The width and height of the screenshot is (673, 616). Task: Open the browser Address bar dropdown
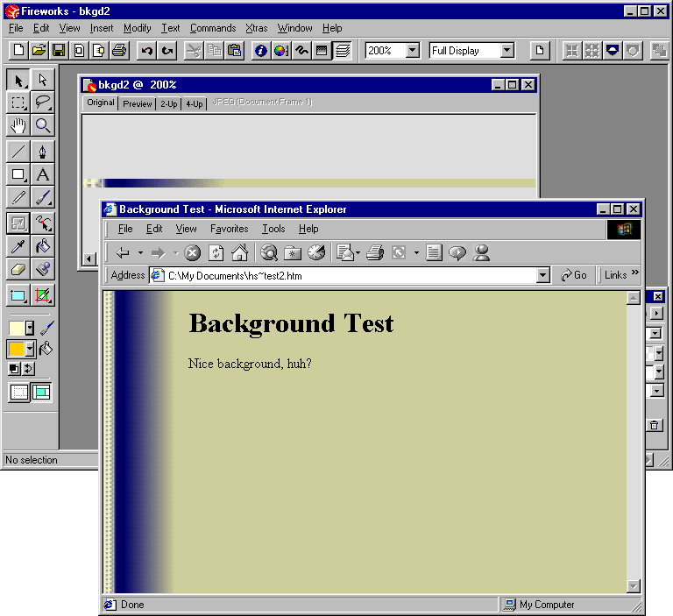tap(542, 275)
